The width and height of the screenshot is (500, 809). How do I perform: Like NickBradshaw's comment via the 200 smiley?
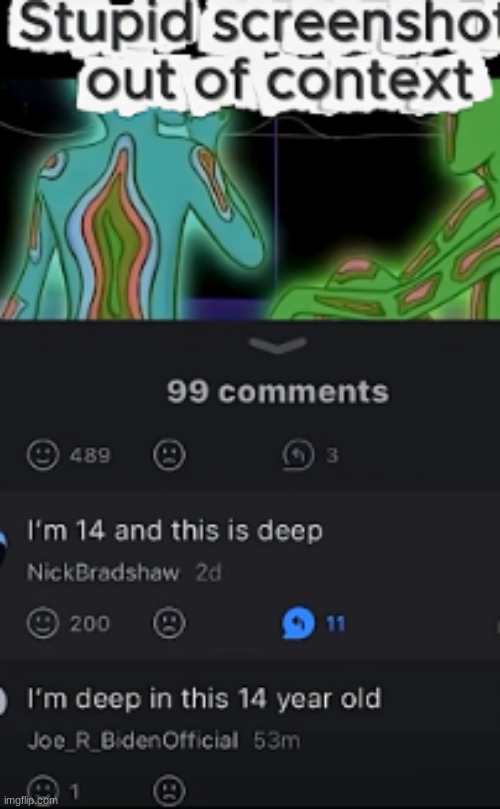click(x=43, y=623)
